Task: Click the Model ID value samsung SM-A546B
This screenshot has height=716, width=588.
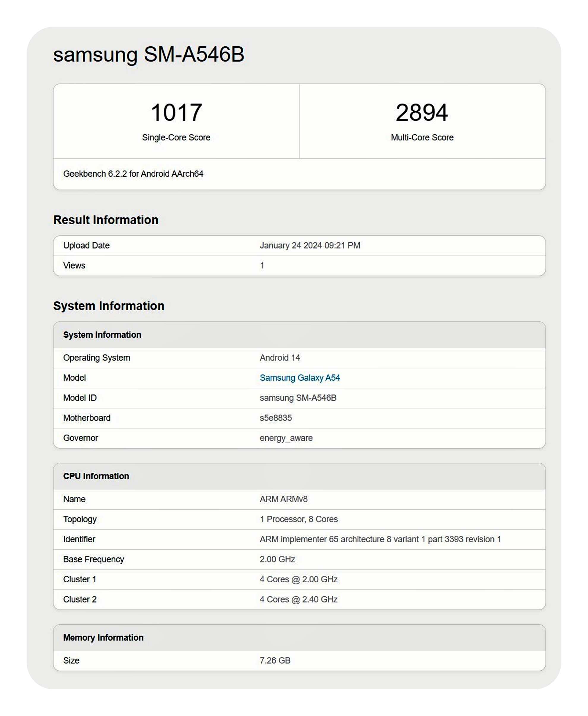Action: coord(298,398)
